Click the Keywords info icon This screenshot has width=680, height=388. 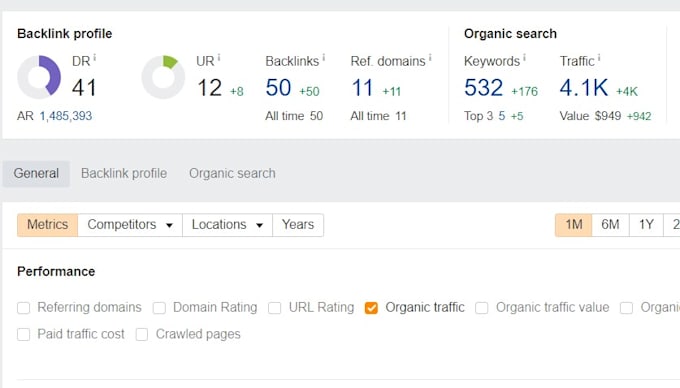pyautogui.click(x=524, y=58)
